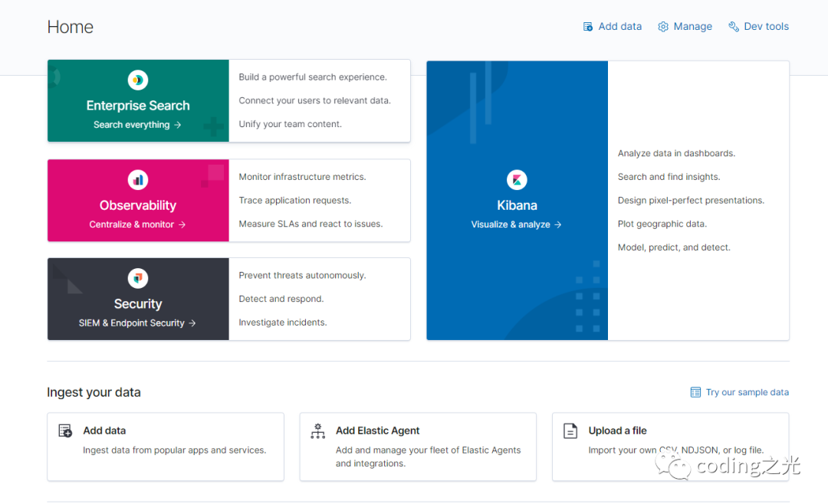Open the Manage link

pyautogui.click(x=692, y=26)
